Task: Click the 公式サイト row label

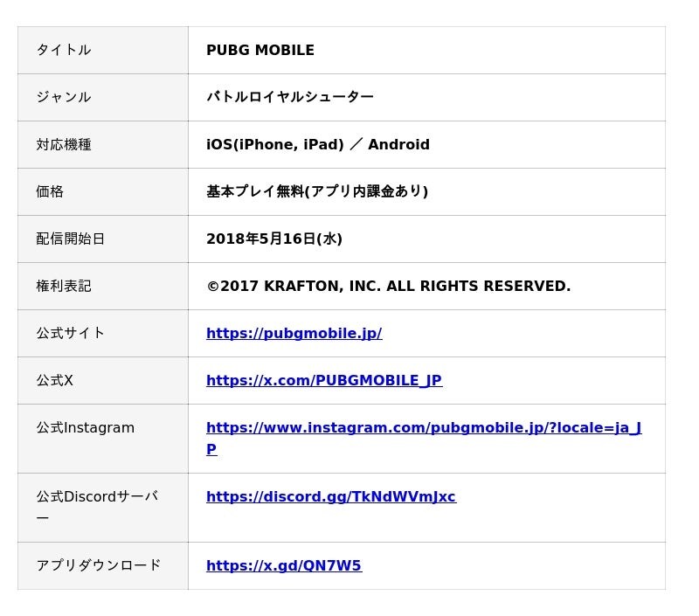Action: tap(70, 333)
